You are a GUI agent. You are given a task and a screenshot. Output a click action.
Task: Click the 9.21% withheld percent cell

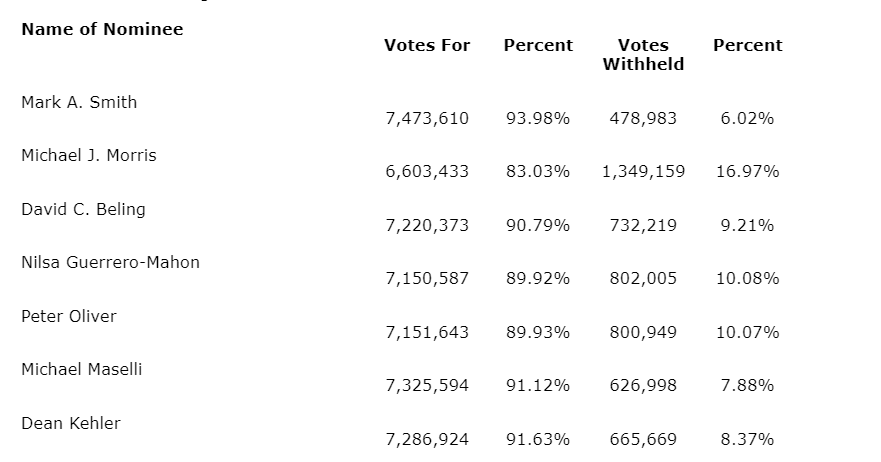[x=747, y=225]
